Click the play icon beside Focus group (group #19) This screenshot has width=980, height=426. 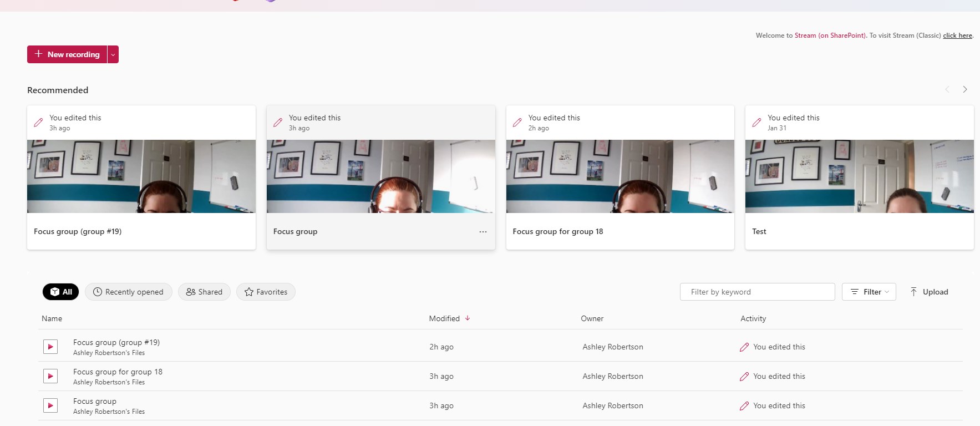point(50,347)
